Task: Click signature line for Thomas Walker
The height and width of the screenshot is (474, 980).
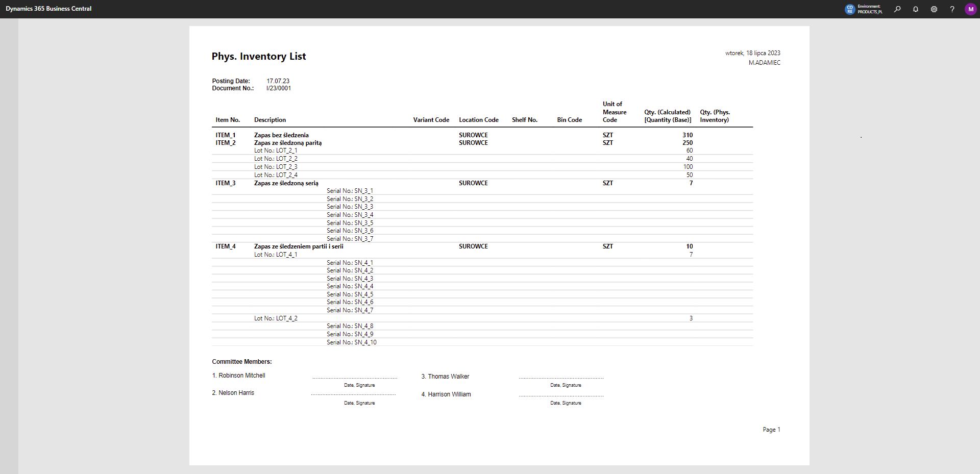Action: click(561, 378)
